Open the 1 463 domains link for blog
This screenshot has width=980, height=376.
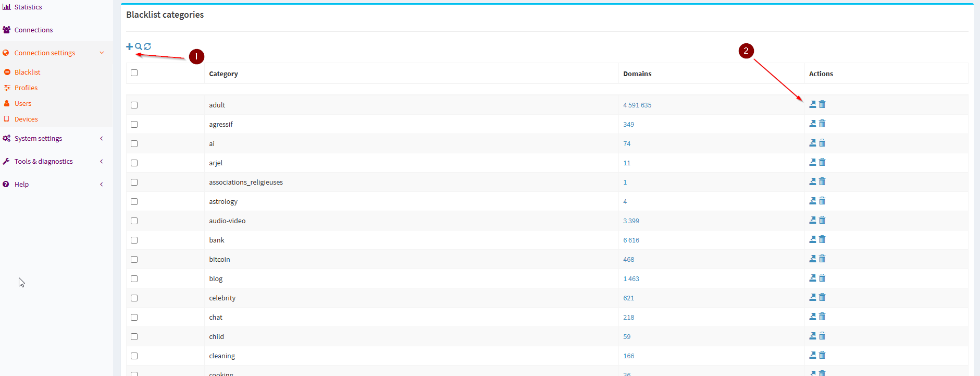pyautogui.click(x=631, y=278)
